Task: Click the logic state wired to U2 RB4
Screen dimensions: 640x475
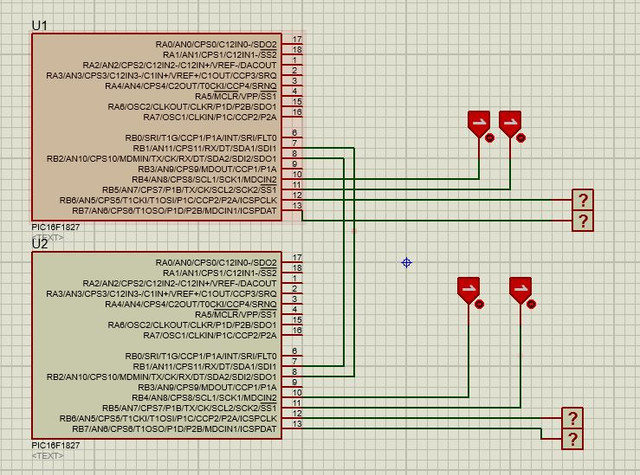Action: click(468, 290)
